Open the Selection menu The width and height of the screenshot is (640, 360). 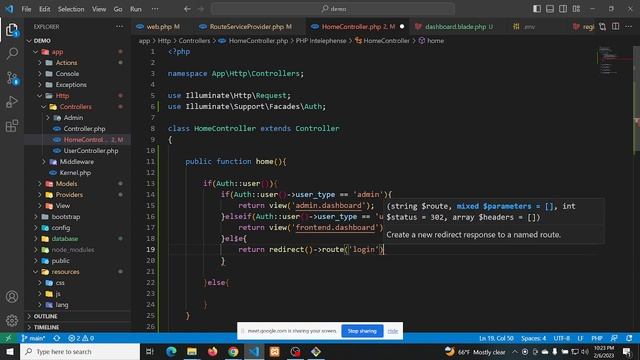point(71,9)
